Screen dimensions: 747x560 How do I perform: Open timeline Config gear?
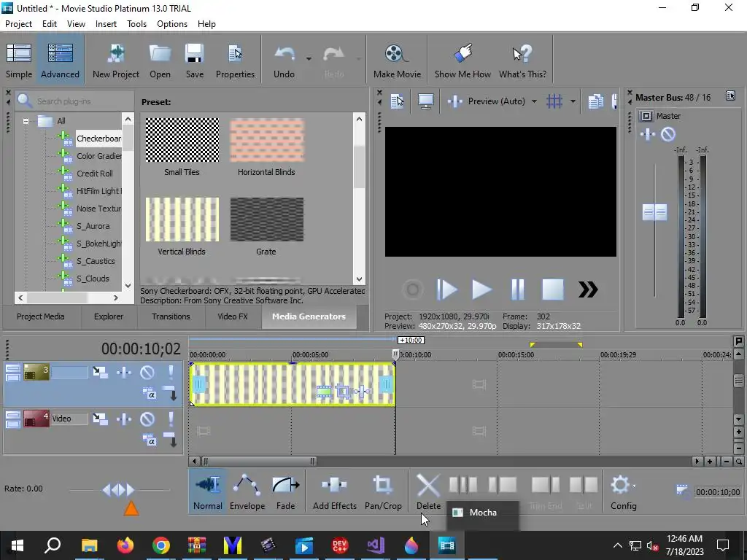[x=623, y=492]
